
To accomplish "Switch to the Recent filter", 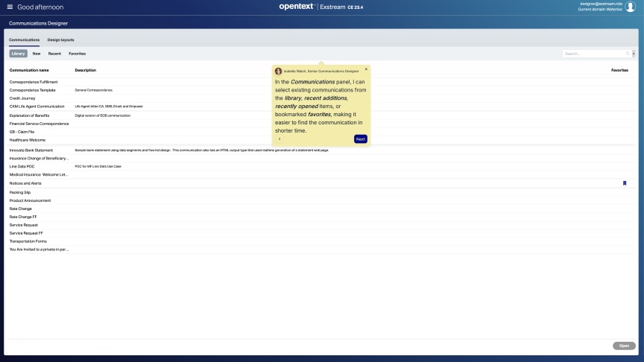I will click(x=54, y=54).
